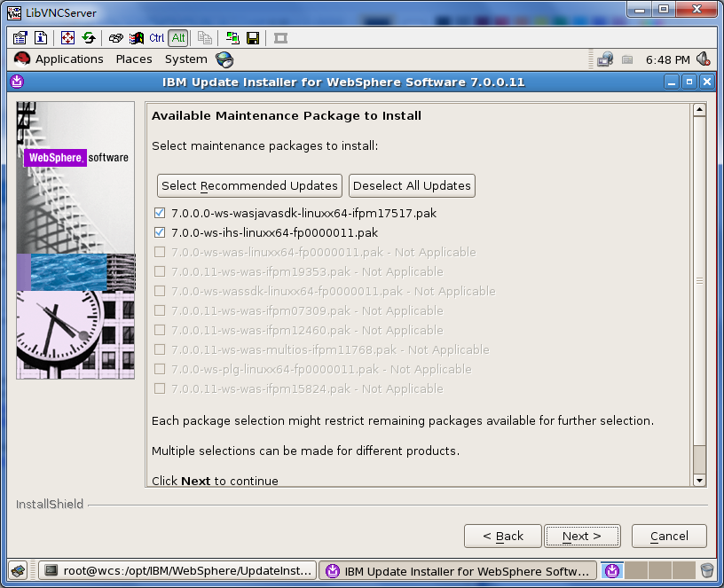Launch web browser globe icon in panel

coord(224,59)
